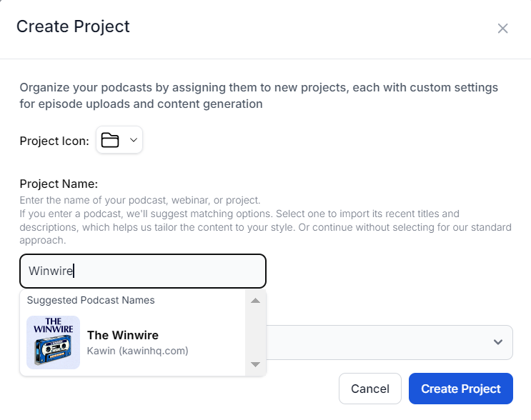Click the folder icon in Project Icon selector

tap(109, 140)
